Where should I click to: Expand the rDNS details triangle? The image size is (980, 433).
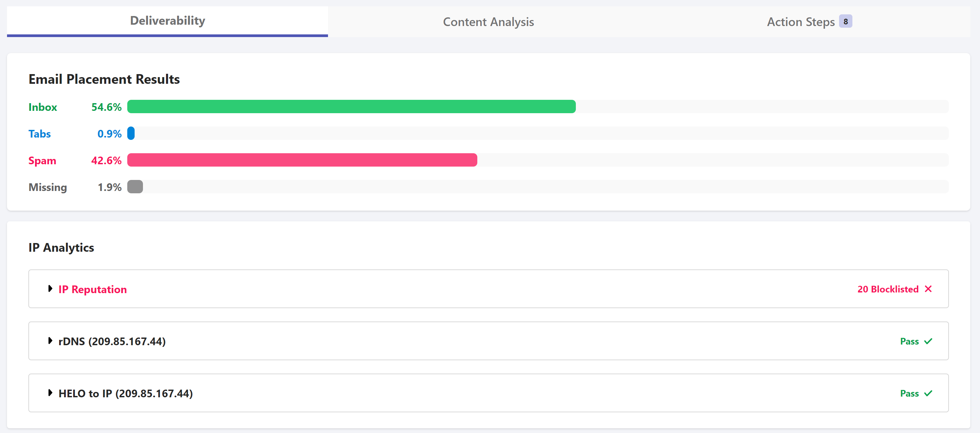tap(50, 341)
